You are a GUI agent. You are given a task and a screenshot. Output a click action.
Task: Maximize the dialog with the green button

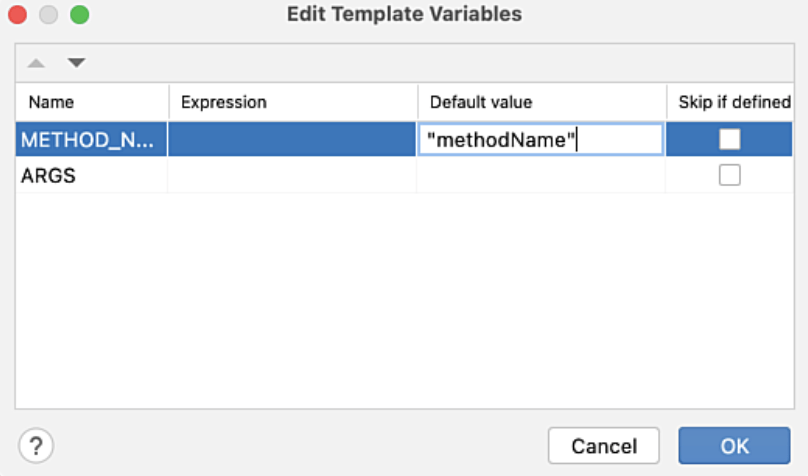pos(79,15)
